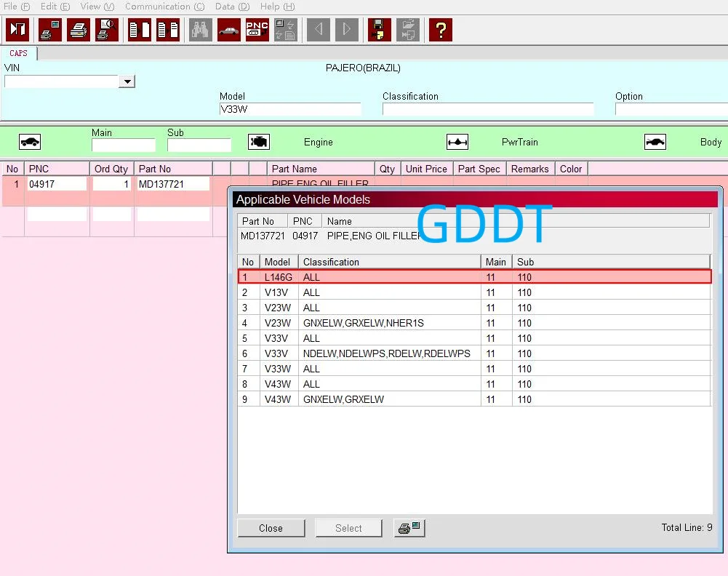This screenshot has height=576, width=728.
Task: Click the Remarks column header
Action: coord(530,169)
